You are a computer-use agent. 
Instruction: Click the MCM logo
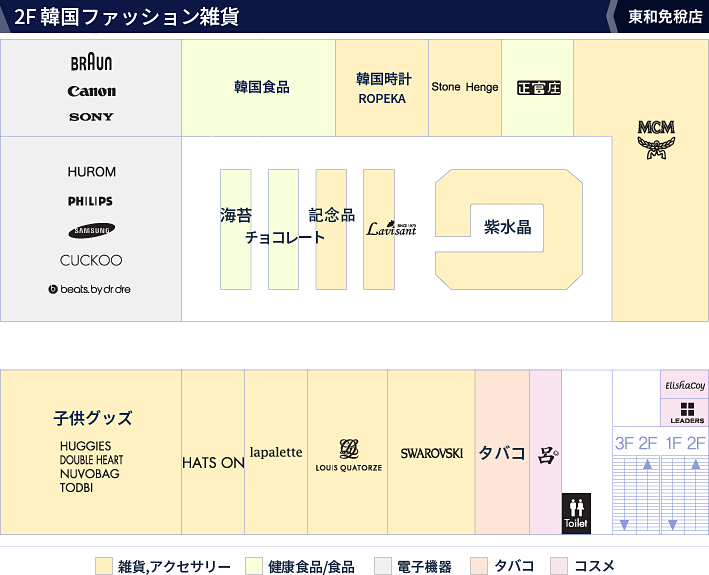point(656,139)
